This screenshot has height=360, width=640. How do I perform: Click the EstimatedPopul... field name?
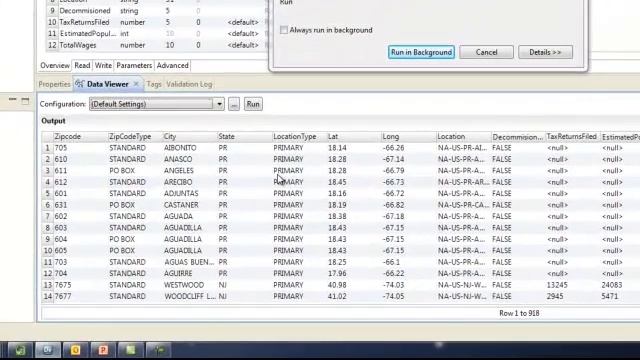tap(88, 33)
